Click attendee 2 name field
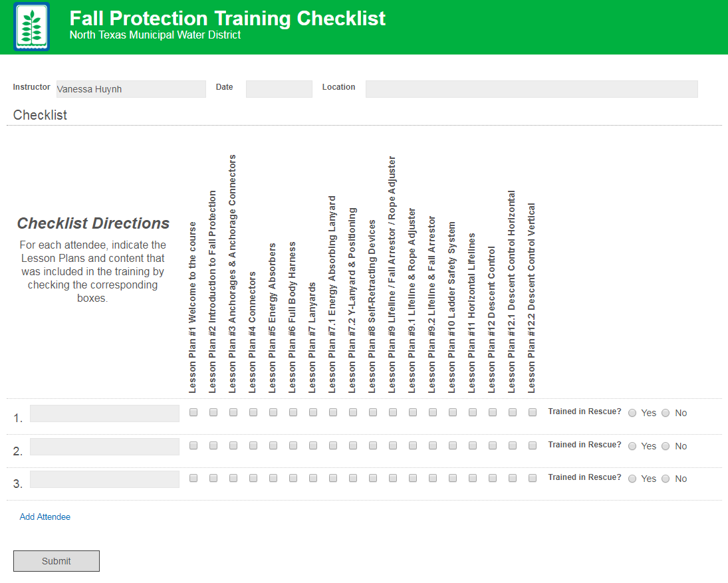Screen dimensions: 728x583 tap(104, 447)
